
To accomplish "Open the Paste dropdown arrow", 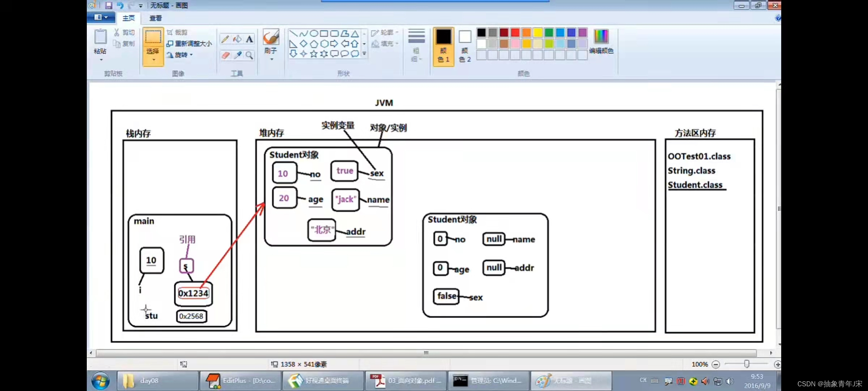I will click(x=101, y=60).
